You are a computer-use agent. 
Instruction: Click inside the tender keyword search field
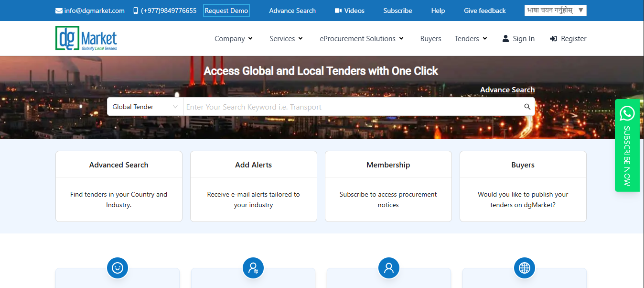pos(334,106)
